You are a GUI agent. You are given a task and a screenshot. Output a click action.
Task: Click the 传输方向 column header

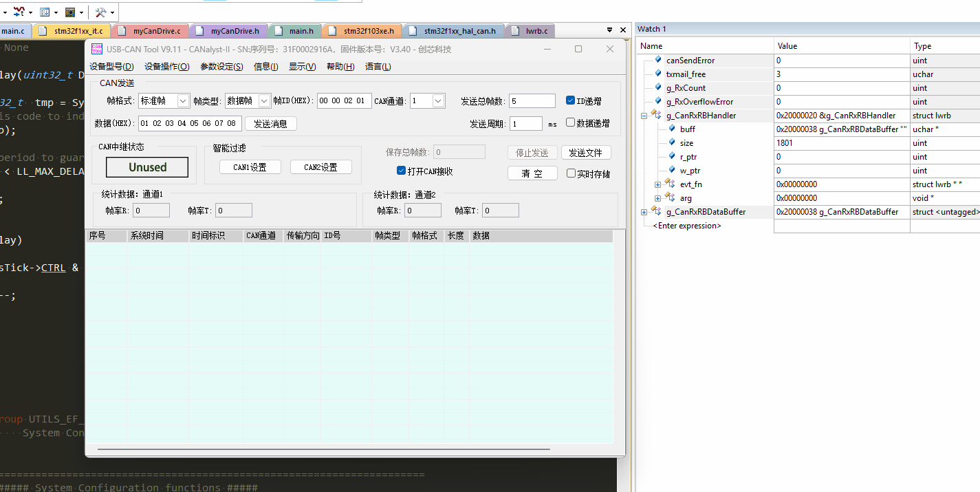(303, 235)
